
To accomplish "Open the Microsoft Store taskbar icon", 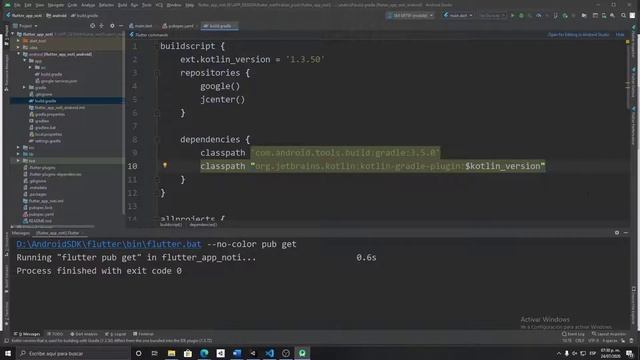I will 188,353.
